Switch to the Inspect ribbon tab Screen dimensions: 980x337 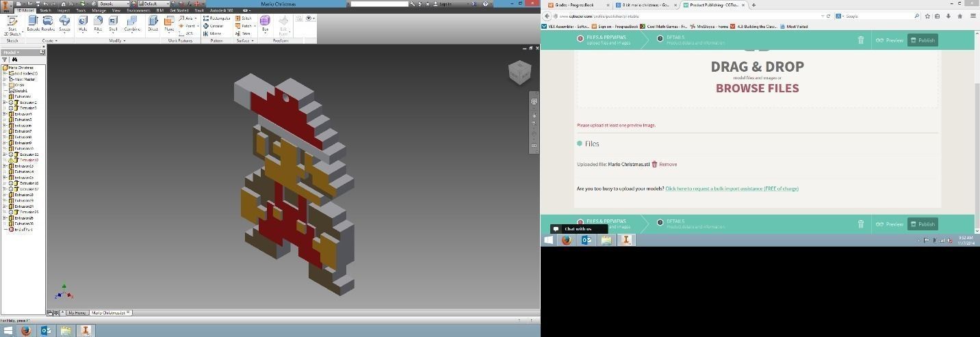point(64,11)
